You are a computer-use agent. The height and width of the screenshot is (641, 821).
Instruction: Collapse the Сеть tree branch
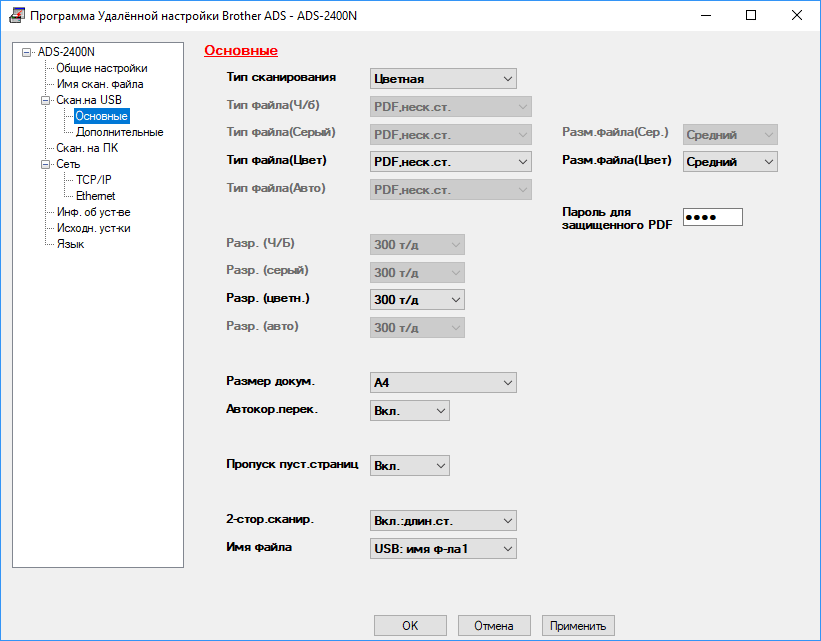[x=46, y=164]
